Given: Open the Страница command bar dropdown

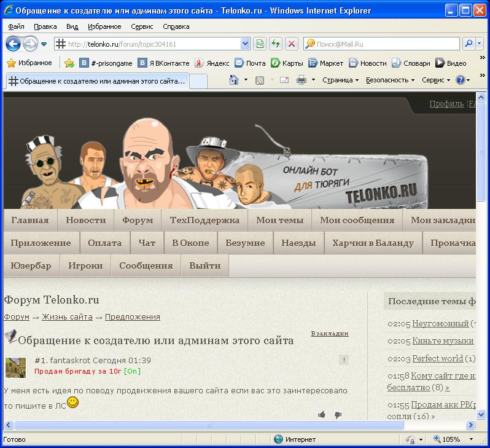Looking at the screenshot, I should click(x=340, y=80).
